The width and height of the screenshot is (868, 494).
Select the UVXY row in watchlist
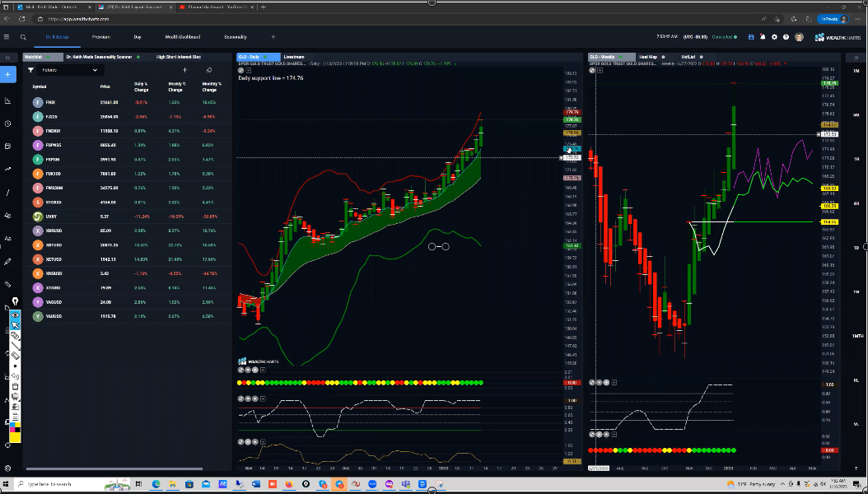click(128, 217)
